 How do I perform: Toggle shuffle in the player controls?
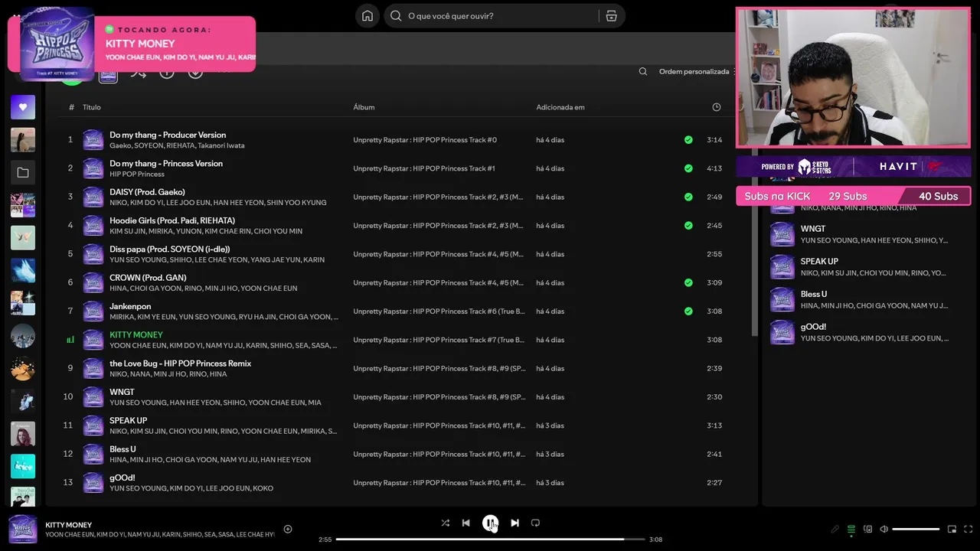click(446, 523)
